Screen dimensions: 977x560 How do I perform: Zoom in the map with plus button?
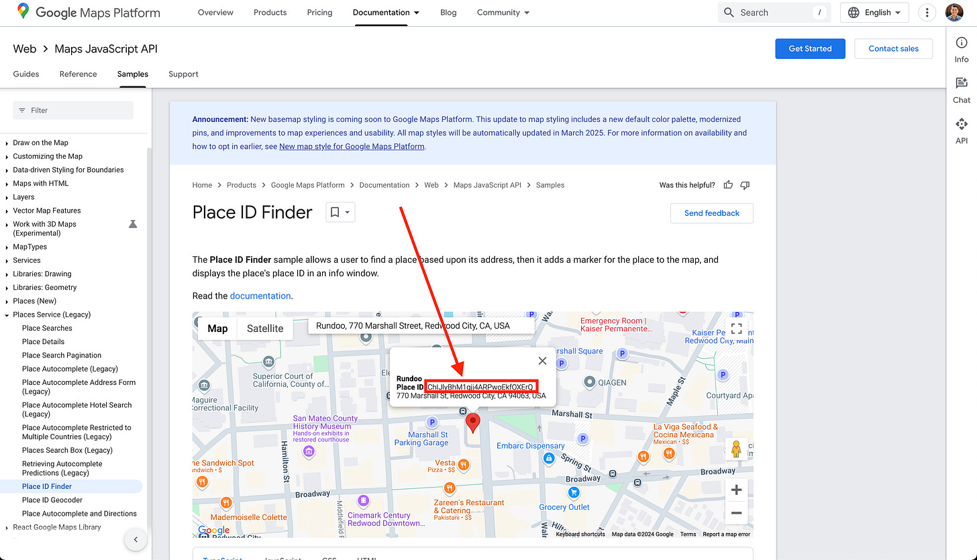(x=736, y=490)
